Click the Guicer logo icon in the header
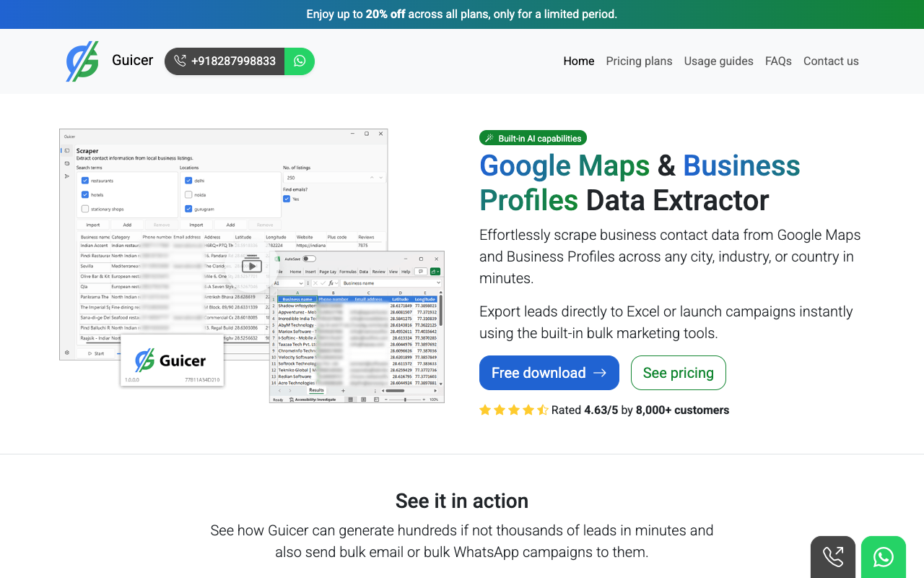This screenshot has height=578, width=924. 82,61
